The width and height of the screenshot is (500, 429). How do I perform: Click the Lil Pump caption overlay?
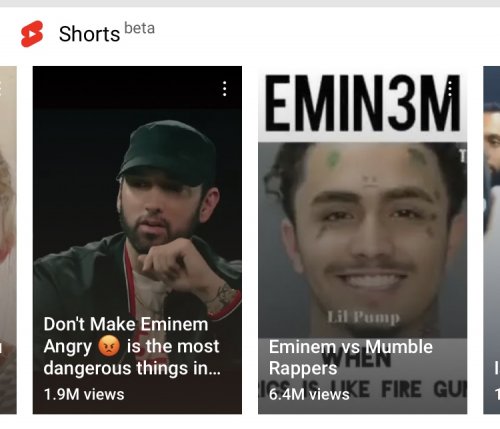coord(363,317)
